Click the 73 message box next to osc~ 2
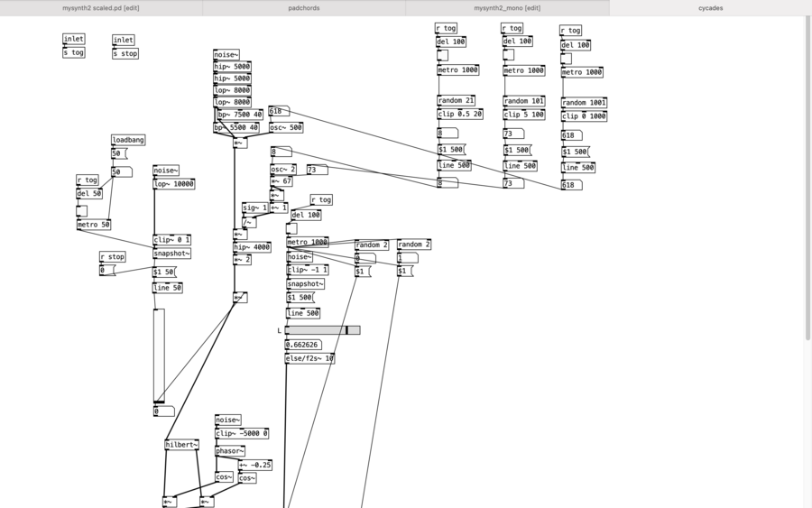The height and width of the screenshot is (508, 812). pos(317,170)
